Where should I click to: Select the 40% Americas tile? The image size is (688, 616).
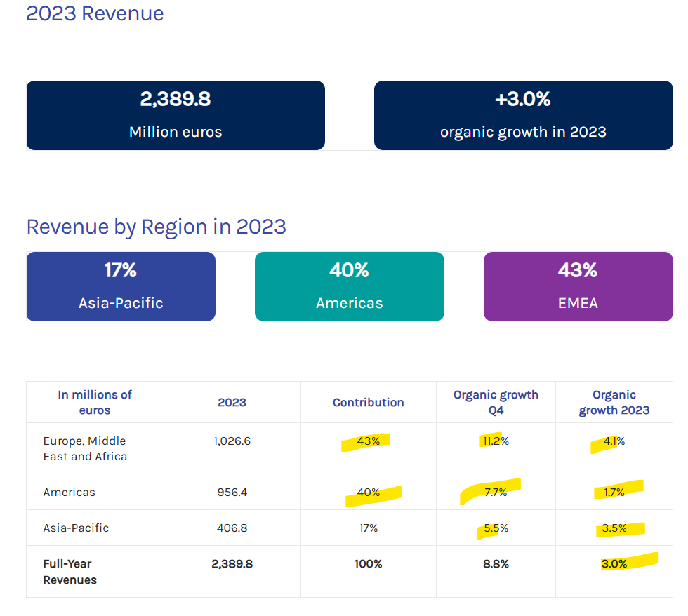click(350, 286)
